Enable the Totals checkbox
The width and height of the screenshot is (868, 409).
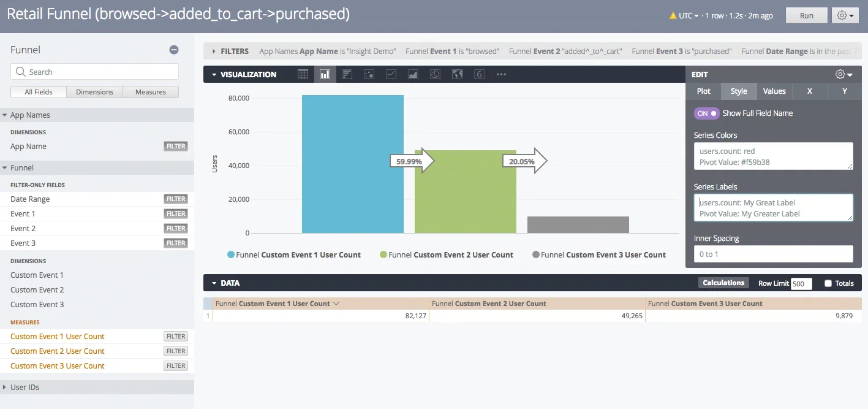coord(828,283)
